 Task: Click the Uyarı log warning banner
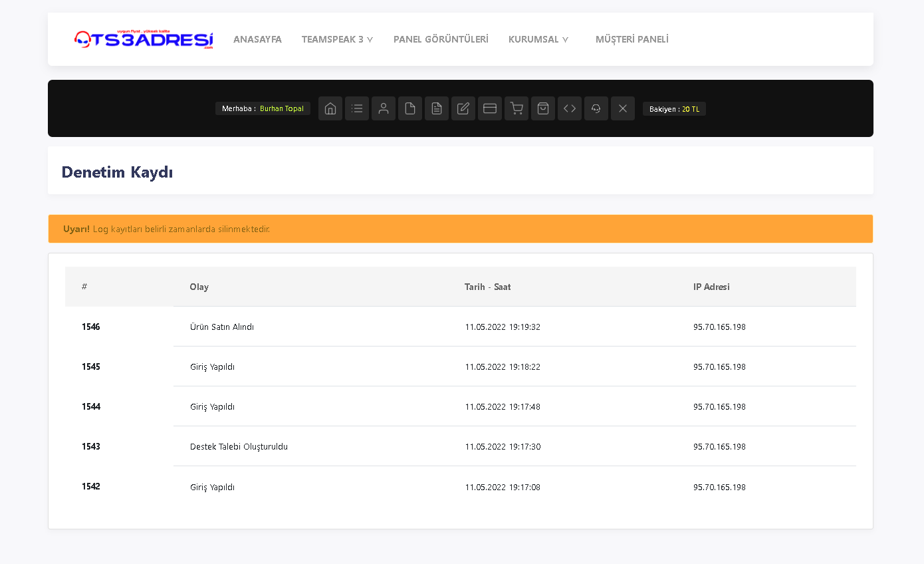point(461,229)
